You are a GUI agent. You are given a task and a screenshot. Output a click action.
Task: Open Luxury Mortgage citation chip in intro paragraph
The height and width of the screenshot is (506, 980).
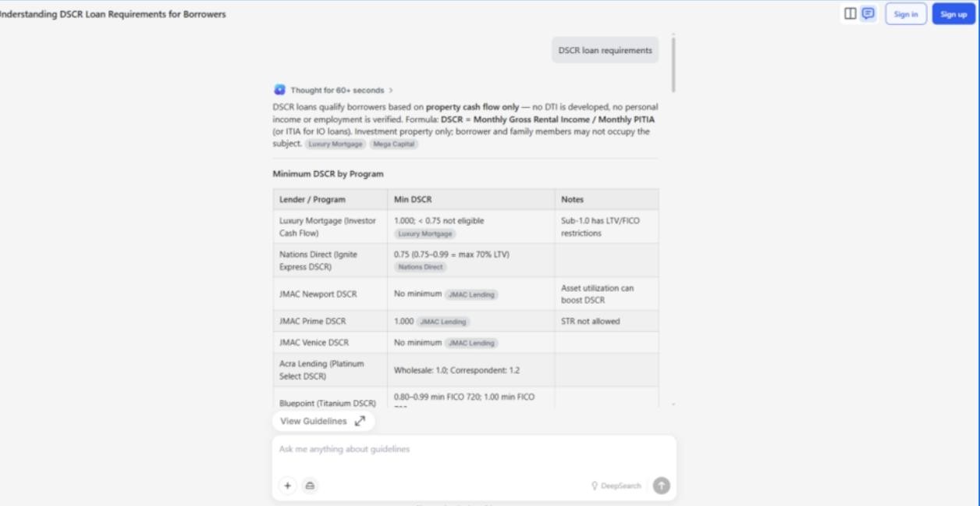(x=336, y=144)
